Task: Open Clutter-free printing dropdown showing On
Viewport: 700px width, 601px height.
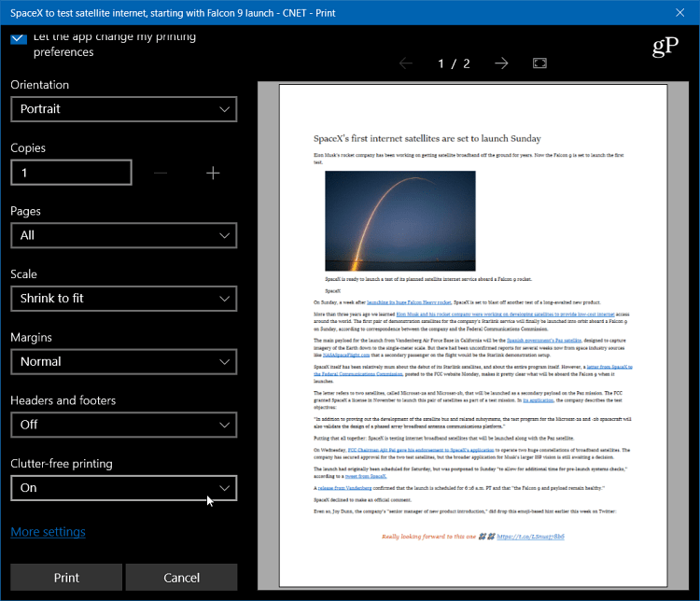Action: 123,487
